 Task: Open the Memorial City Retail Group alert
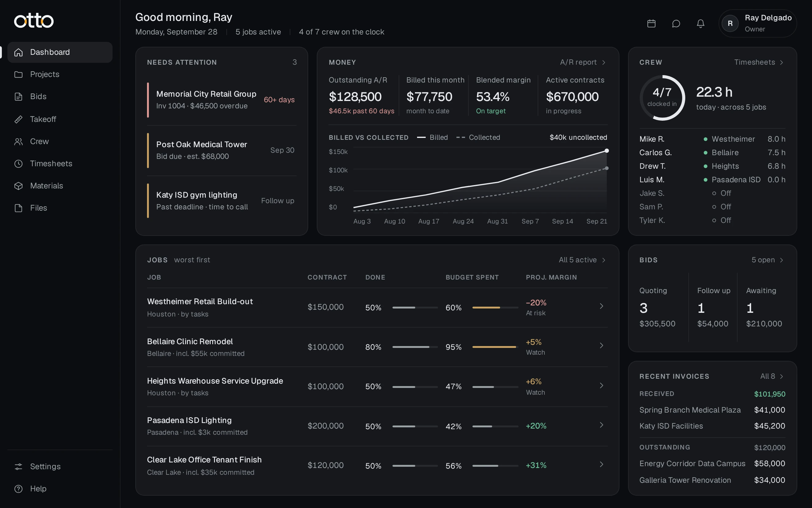coord(221,100)
